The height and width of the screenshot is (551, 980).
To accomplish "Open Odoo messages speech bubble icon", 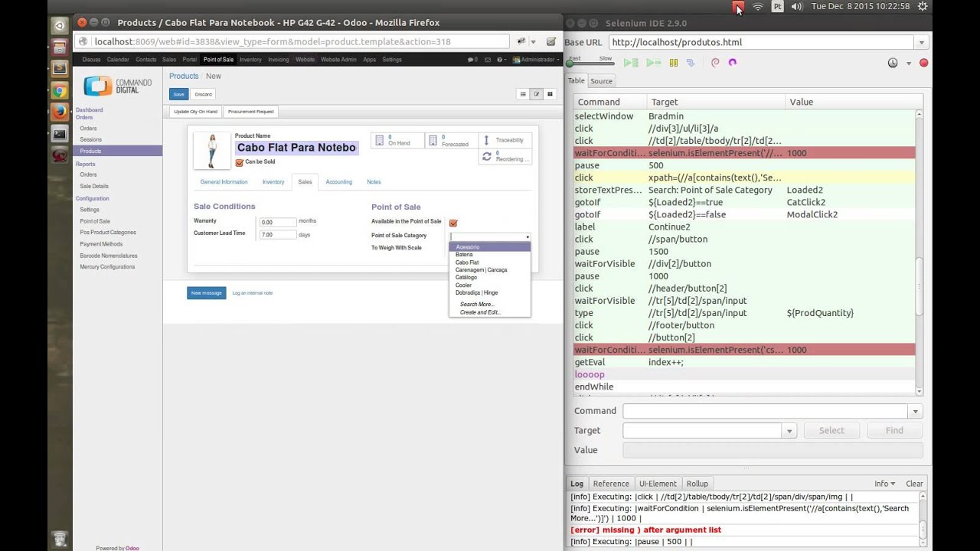I will (472, 60).
